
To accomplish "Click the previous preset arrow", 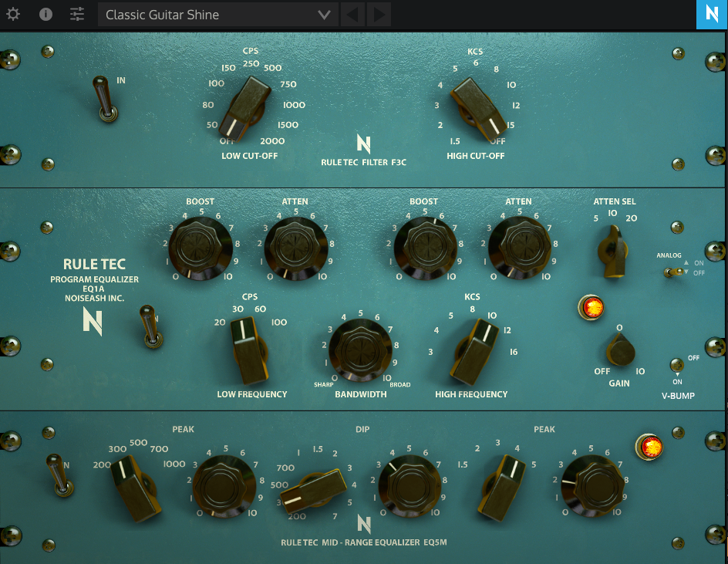I will tap(352, 14).
